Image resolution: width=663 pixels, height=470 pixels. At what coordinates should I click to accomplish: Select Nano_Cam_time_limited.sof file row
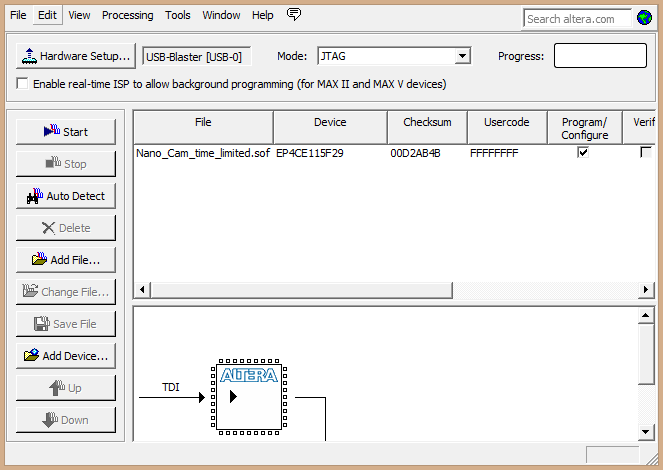click(x=203, y=153)
